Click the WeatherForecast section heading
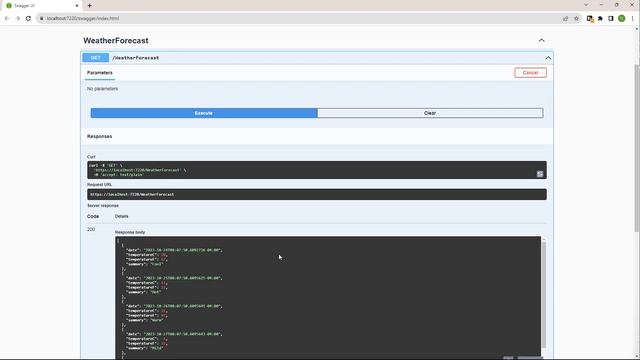Screen dimensions: 640x360 pyautogui.click(x=116, y=40)
